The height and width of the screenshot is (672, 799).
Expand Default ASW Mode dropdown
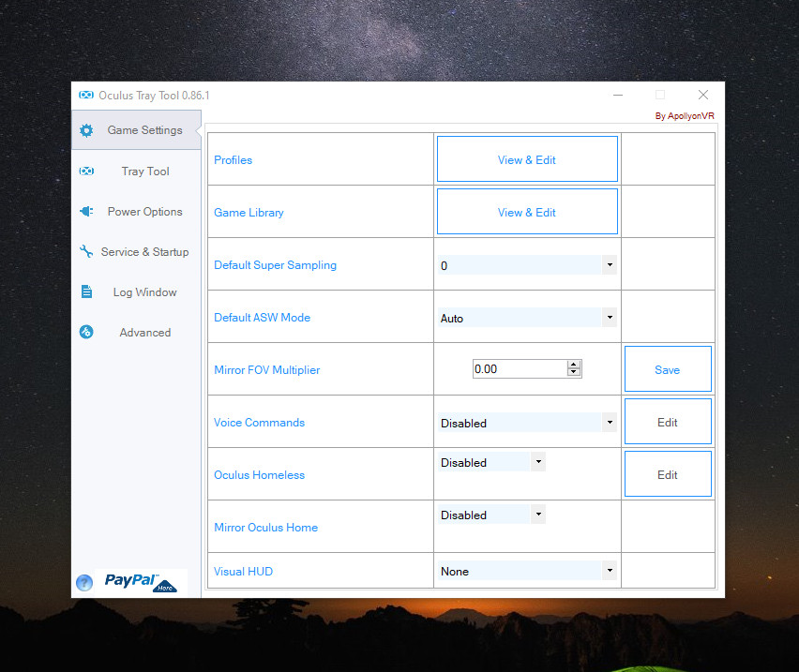pos(610,317)
